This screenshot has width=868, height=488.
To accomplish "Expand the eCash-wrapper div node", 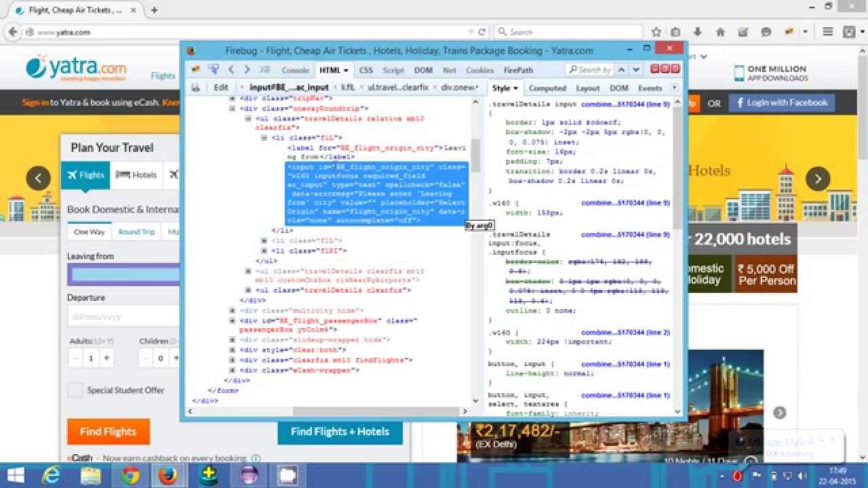I will [232, 370].
